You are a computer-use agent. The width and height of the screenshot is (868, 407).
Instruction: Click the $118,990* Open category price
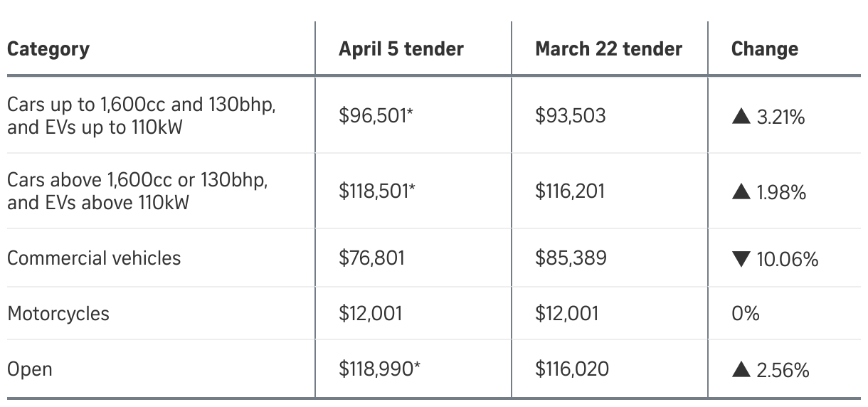[x=379, y=369]
